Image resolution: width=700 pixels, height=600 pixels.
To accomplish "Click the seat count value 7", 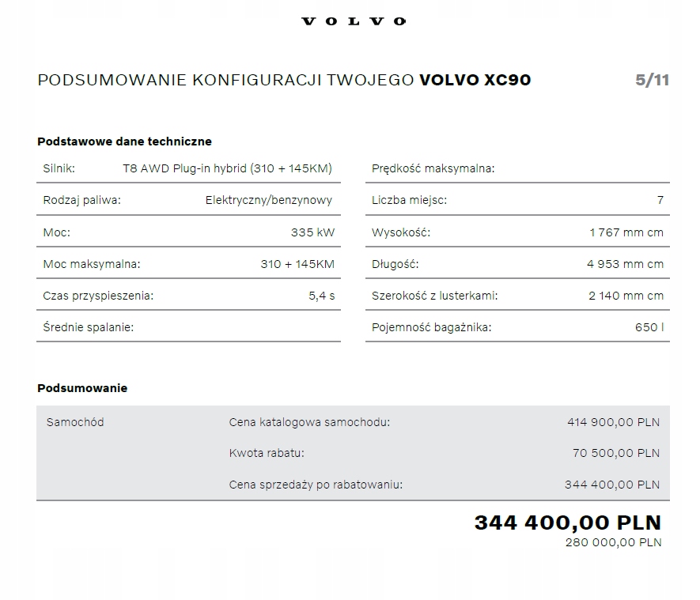I will [x=660, y=200].
